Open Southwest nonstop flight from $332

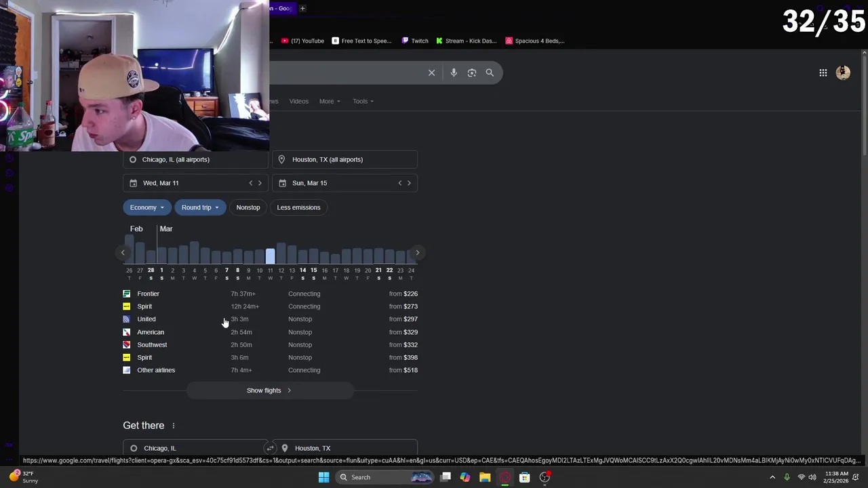pos(270,344)
